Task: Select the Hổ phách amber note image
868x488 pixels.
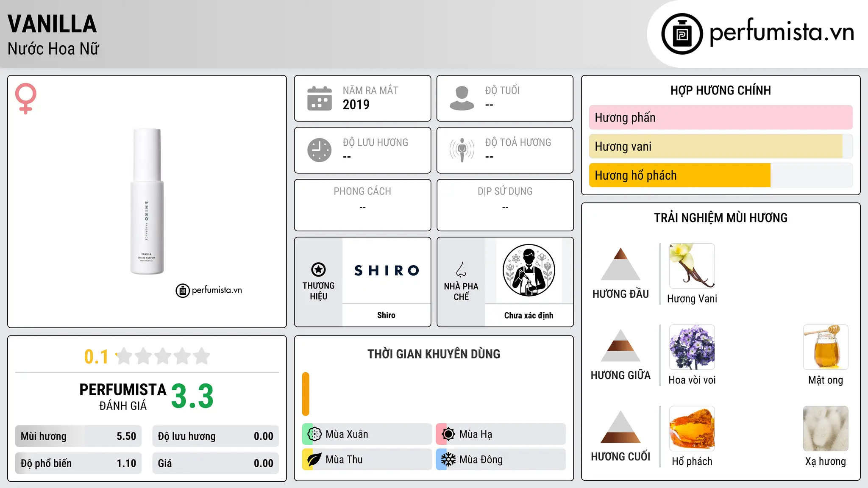Action: [692, 429]
